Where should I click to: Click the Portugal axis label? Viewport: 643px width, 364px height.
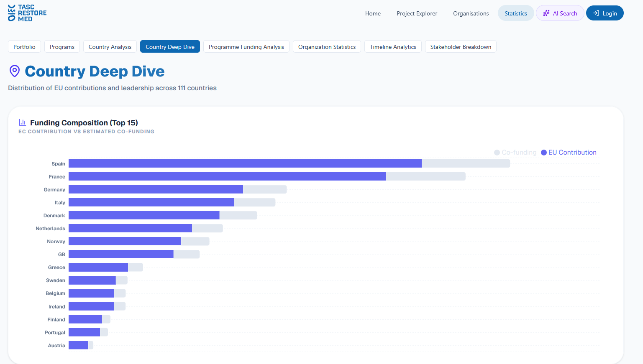(55, 333)
